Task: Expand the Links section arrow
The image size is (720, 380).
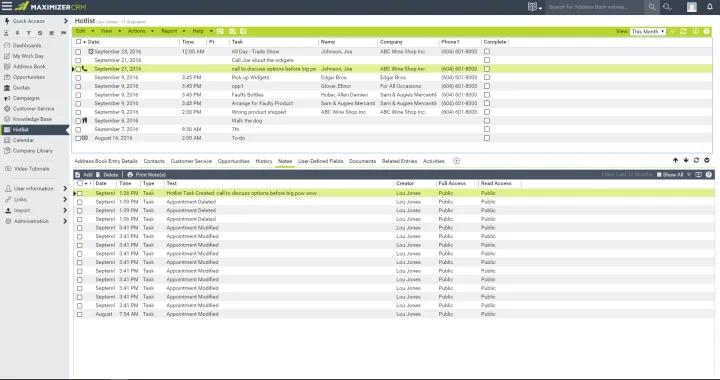Action: click(x=65, y=199)
